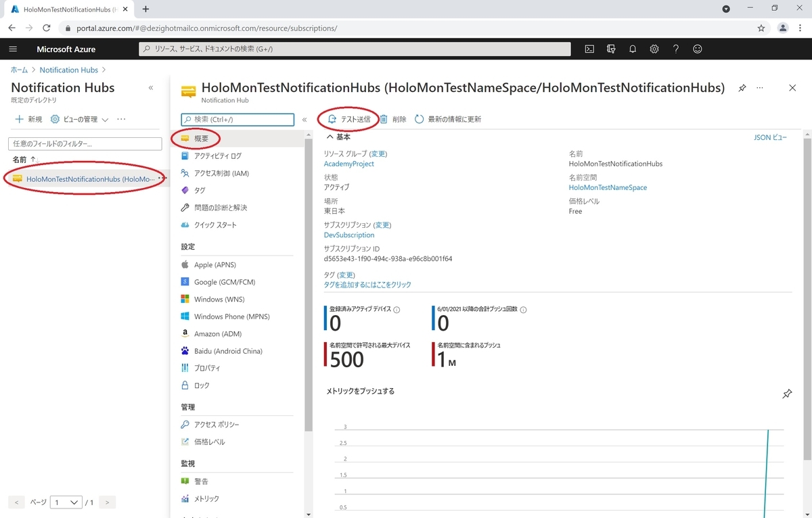This screenshot has height=518, width=812.
Task: Open more commands ellipsis in list toolbar
Action: (121, 119)
